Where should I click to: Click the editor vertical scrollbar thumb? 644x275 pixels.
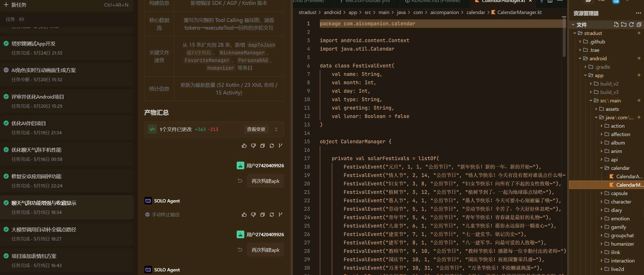[x=564, y=37]
